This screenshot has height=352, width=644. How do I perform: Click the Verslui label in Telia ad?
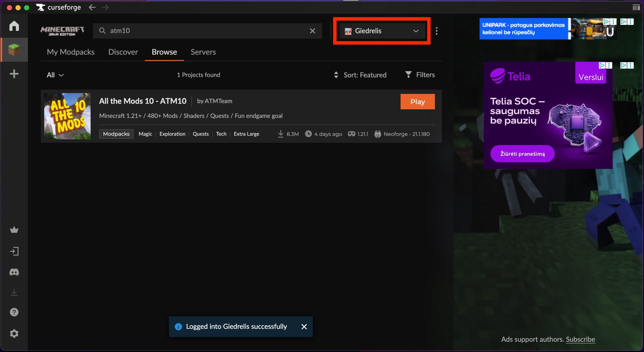click(x=591, y=77)
